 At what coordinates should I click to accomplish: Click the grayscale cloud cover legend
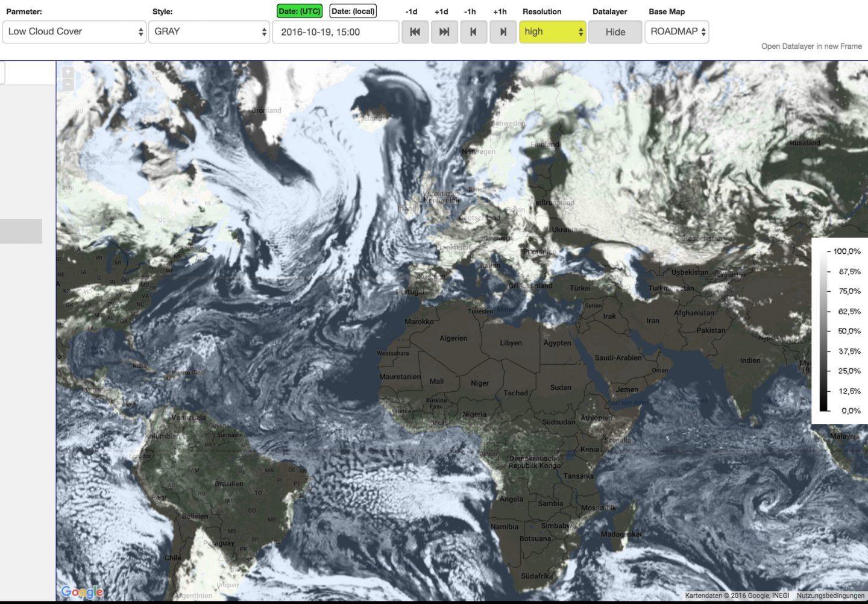pyautogui.click(x=840, y=330)
